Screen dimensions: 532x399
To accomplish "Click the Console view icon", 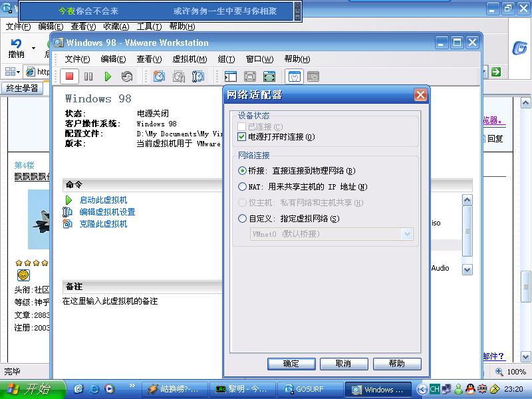I will pyautogui.click(x=313, y=76).
